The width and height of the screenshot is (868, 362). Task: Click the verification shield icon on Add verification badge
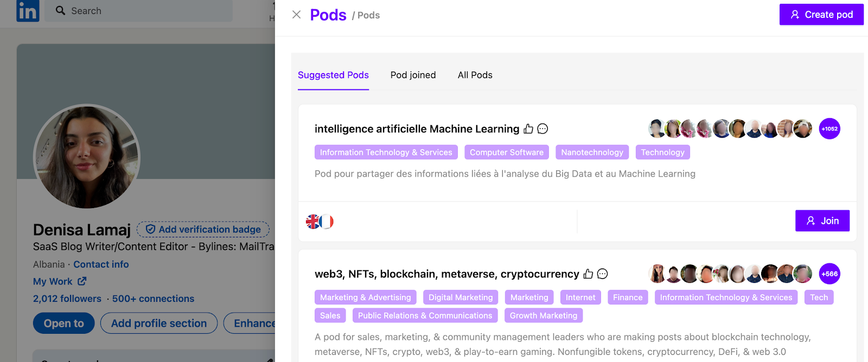[x=150, y=229]
